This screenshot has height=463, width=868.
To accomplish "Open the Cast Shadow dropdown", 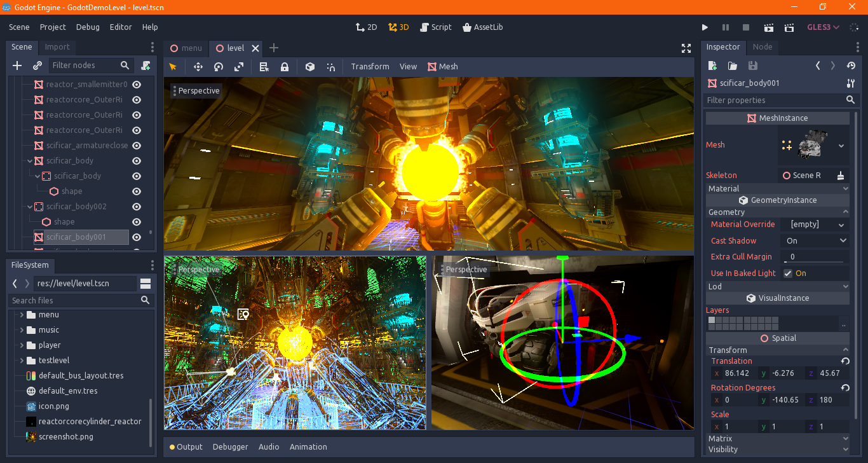I will point(815,240).
